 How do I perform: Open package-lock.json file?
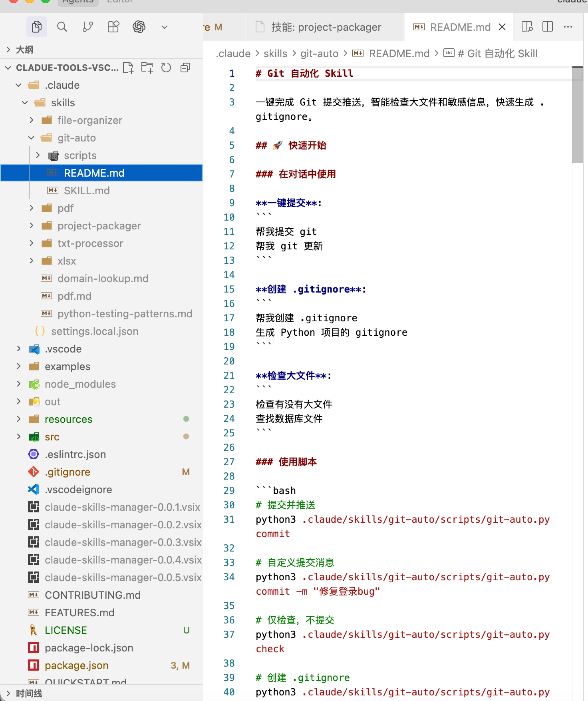(101, 648)
